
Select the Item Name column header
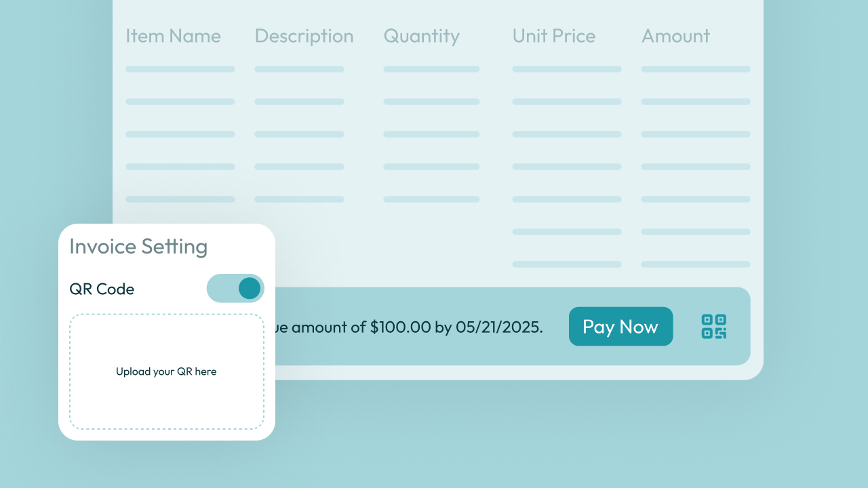coord(173,36)
